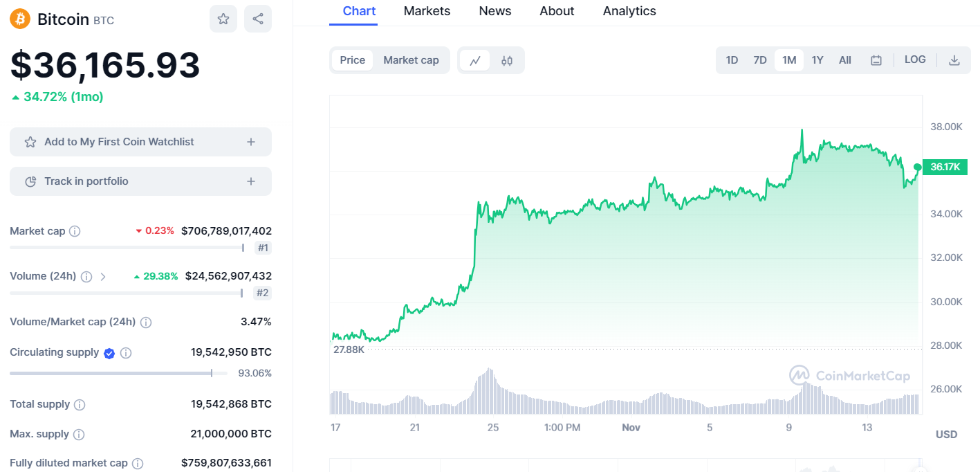Download the chart data
980x472 pixels.
pos(954,60)
